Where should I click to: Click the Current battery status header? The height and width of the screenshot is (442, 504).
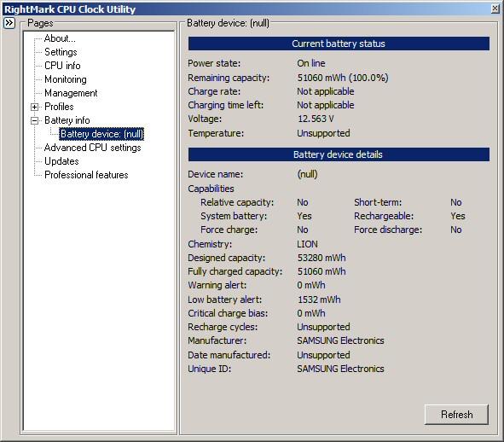tap(339, 44)
